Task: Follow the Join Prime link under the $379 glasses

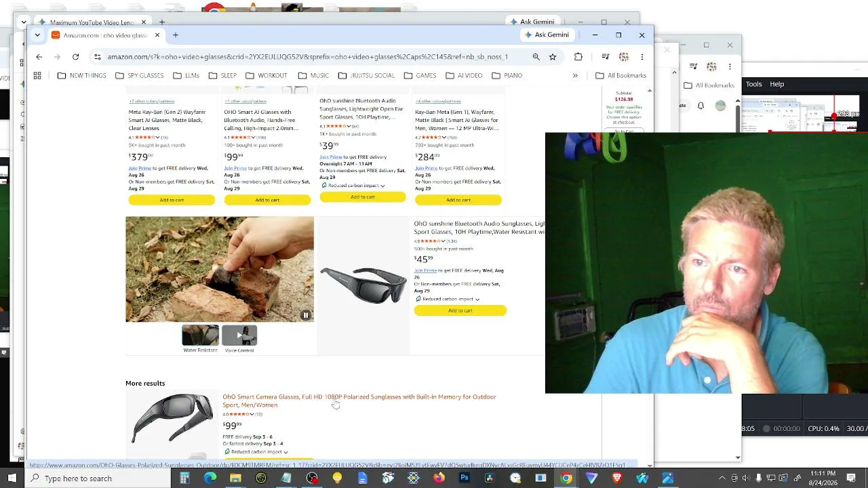Action: 140,168
